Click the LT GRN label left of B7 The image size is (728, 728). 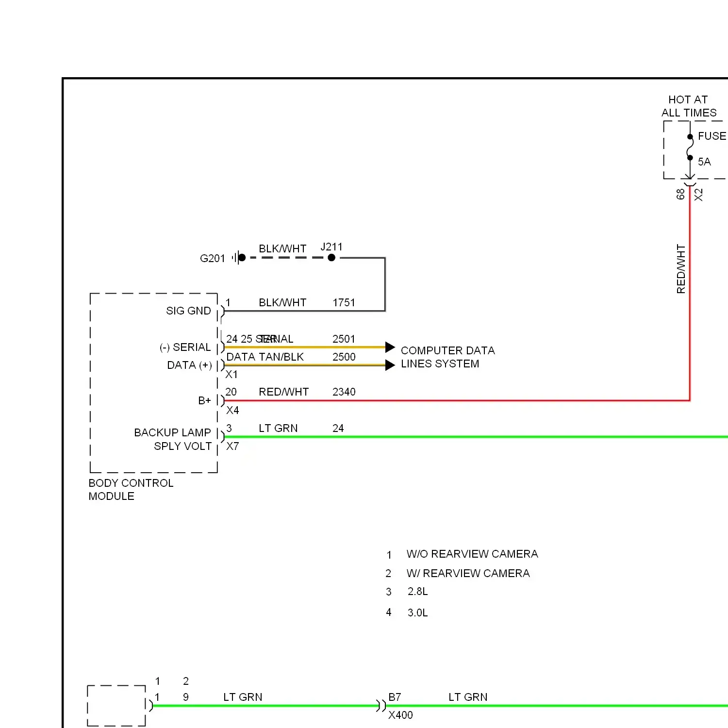[243, 697]
